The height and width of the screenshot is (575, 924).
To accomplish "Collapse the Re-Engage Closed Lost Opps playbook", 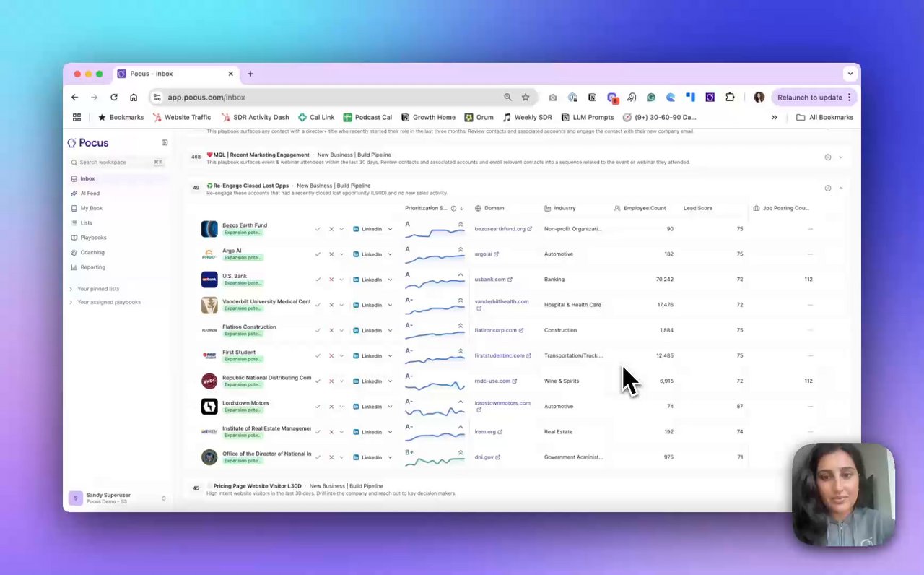I will click(x=841, y=189).
